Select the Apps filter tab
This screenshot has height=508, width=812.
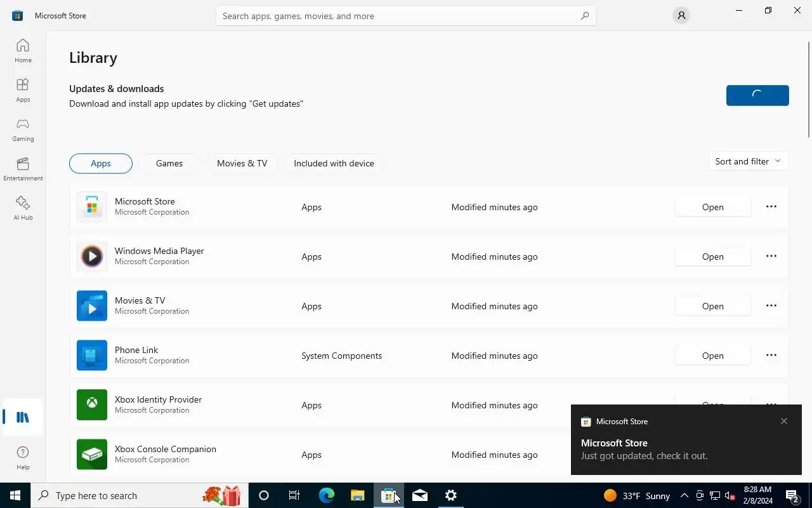[x=101, y=163]
